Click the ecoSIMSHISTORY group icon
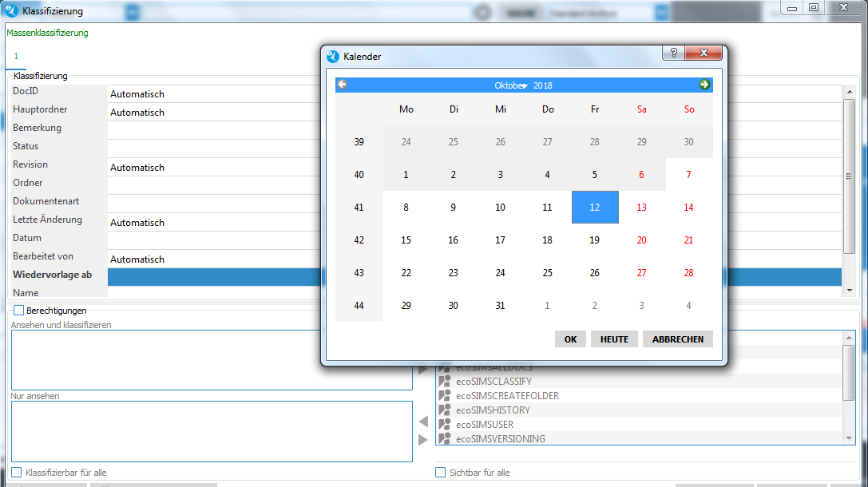Screen dimensions: 868x487 445,410
